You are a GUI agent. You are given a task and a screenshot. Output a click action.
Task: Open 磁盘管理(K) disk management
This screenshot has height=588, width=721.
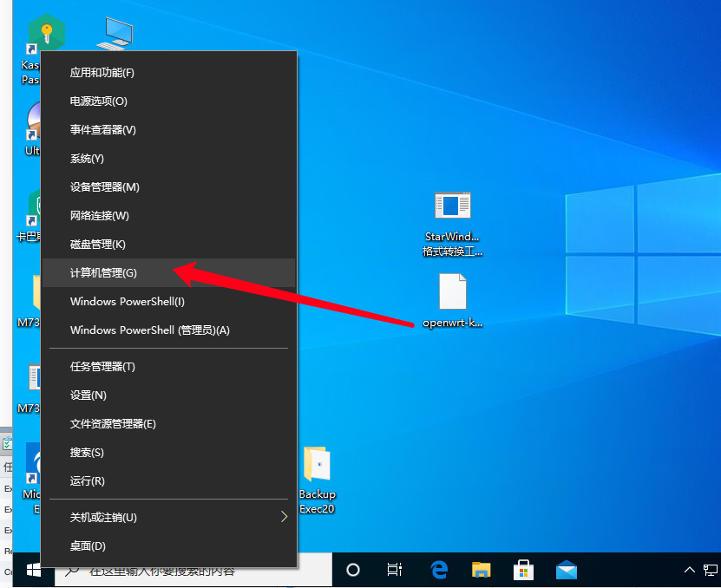(169, 244)
